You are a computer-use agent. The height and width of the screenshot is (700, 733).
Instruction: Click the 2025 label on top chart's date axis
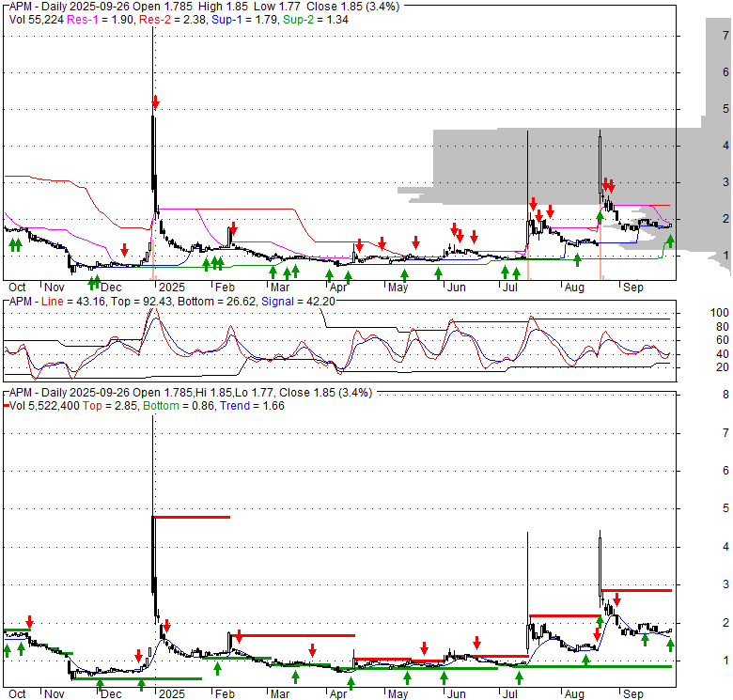click(x=172, y=288)
